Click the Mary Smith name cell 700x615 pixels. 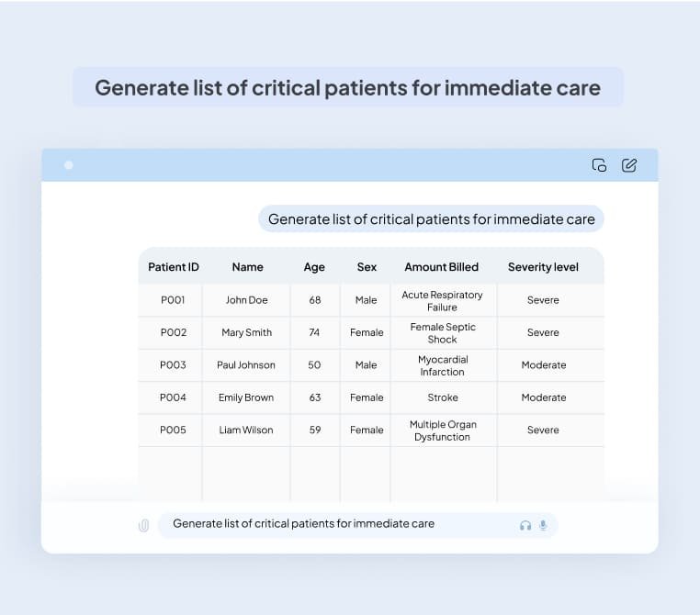coord(246,332)
